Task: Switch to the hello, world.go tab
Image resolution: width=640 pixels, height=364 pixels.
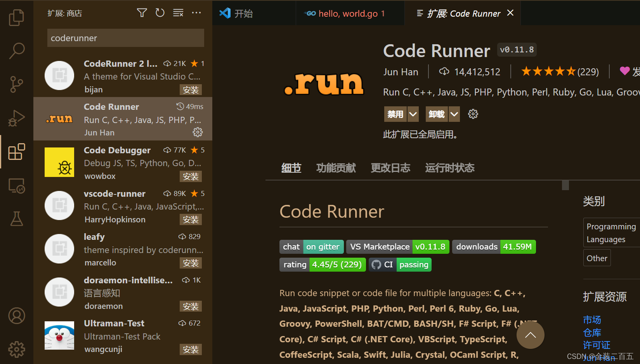Action: click(350, 13)
